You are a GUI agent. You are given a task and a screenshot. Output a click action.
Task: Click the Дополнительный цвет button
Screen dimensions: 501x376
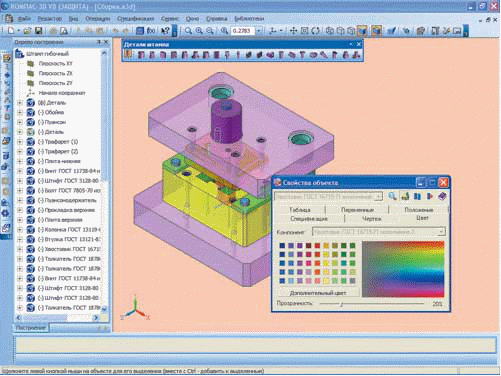click(x=318, y=293)
